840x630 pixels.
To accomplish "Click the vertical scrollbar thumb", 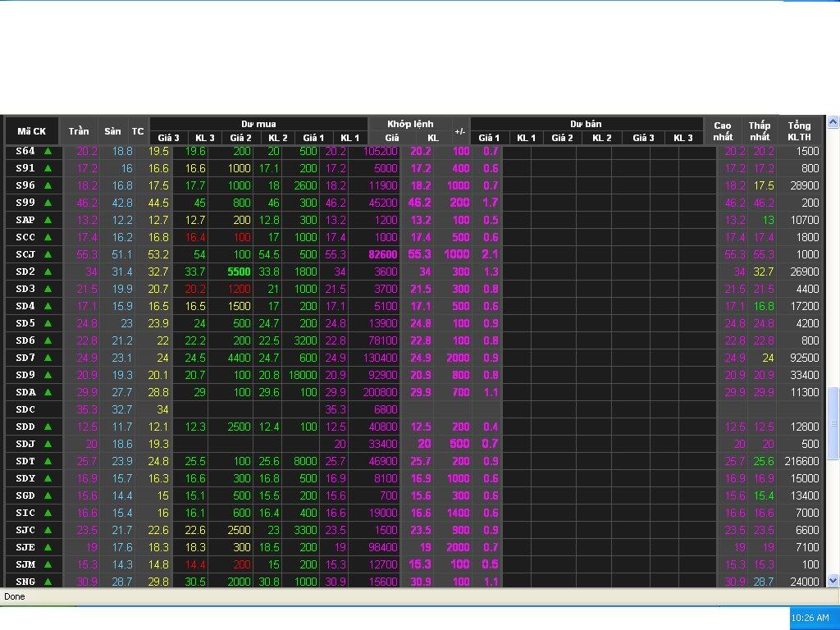I will pyautogui.click(x=833, y=422).
